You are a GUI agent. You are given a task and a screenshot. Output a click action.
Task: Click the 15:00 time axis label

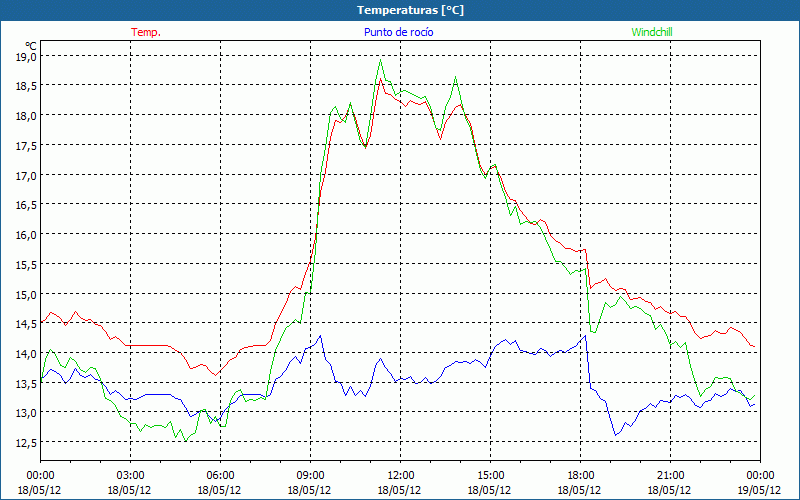tap(490, 476)
